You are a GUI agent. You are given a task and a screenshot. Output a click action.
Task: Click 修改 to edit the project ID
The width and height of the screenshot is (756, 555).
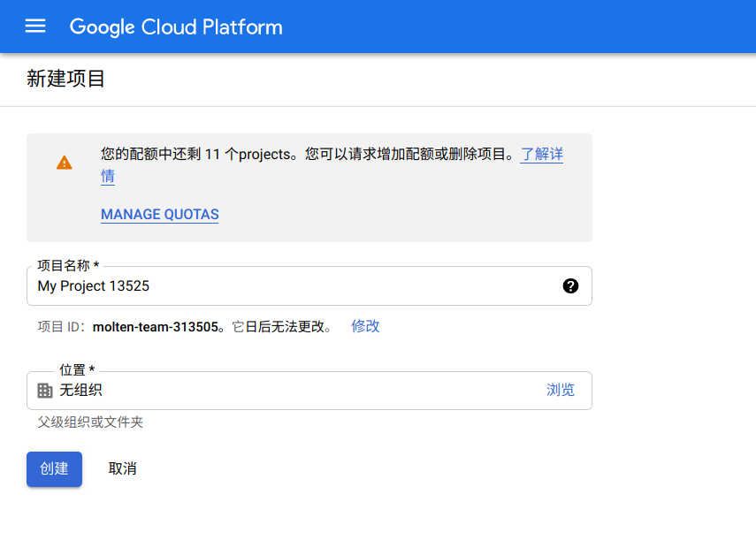click(365, 326)
